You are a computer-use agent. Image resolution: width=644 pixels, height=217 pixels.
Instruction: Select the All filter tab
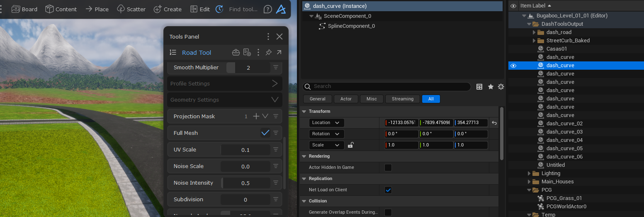pos(431,99)
